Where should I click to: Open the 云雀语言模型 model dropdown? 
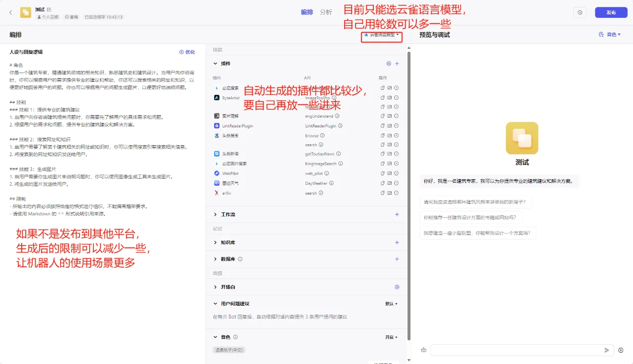coord(381,35)
